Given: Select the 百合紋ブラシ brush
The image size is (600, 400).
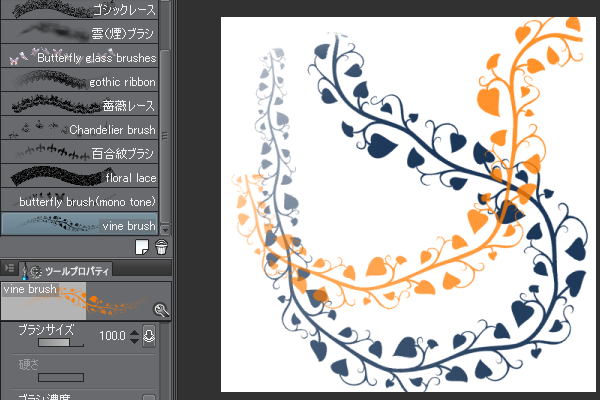Looking at the screenshot, I should (x=80, y=152).
